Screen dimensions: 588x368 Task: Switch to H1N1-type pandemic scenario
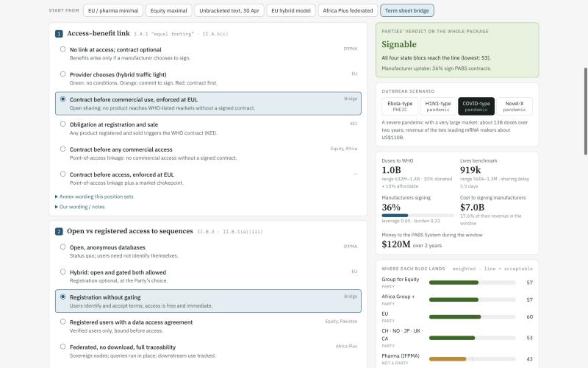(438, 106)
